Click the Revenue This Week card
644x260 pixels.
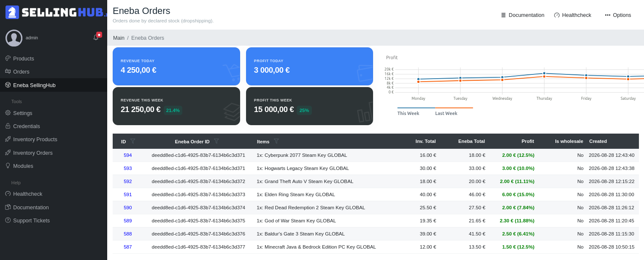(176, 106)
